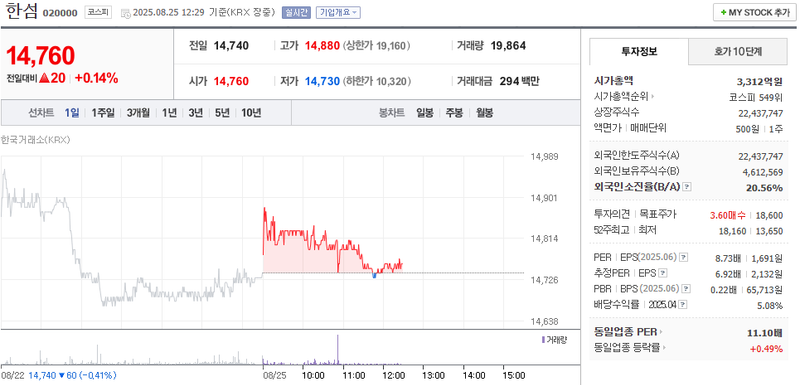Show the 월봉 candle chart

pyautogui.click(x=484, y=113)
